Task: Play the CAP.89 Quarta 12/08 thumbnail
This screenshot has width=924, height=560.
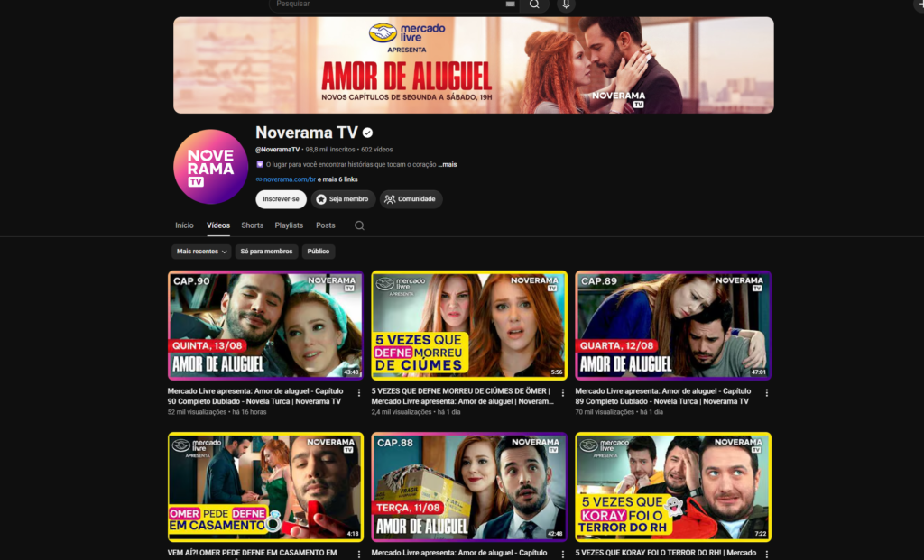Action: [673, 325]
